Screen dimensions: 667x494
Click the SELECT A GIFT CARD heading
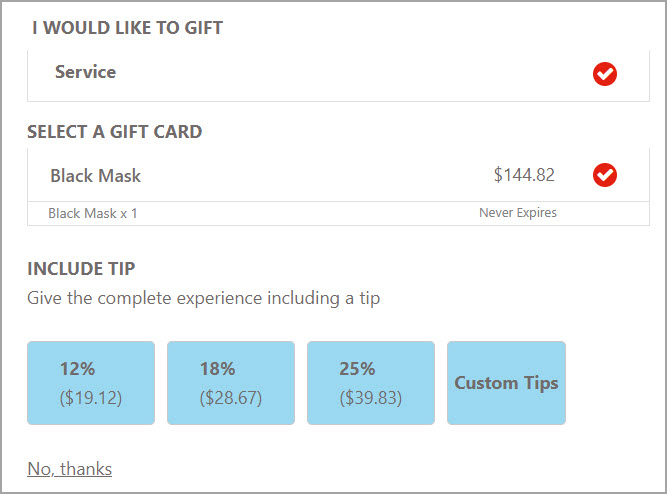(x=114, y=132)
